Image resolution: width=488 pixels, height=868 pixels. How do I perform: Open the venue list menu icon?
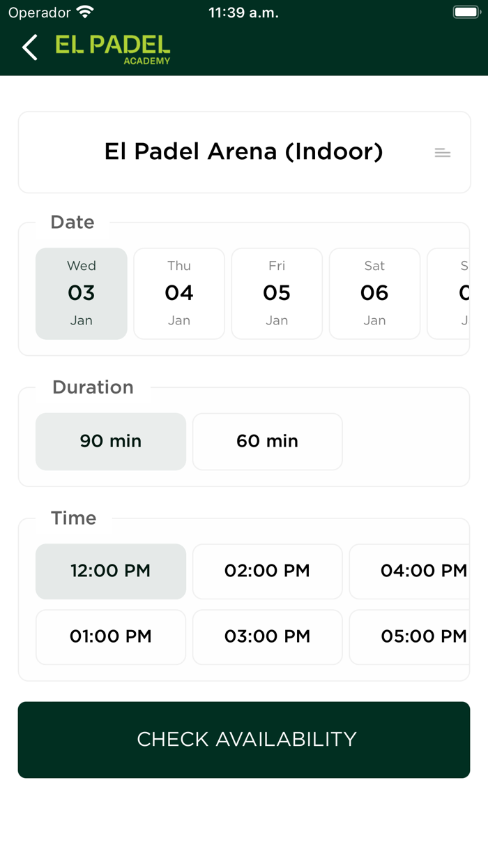pyautogui.click(x=443, y=153)
